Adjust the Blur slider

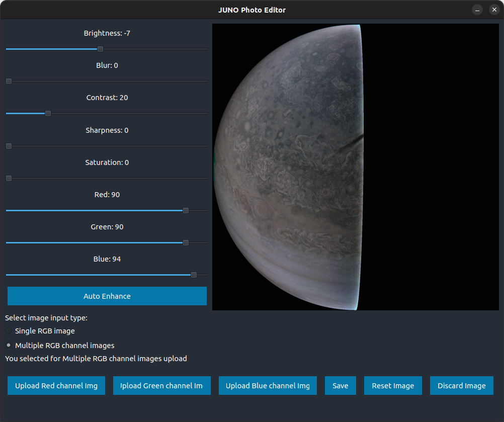pos(8,81)
